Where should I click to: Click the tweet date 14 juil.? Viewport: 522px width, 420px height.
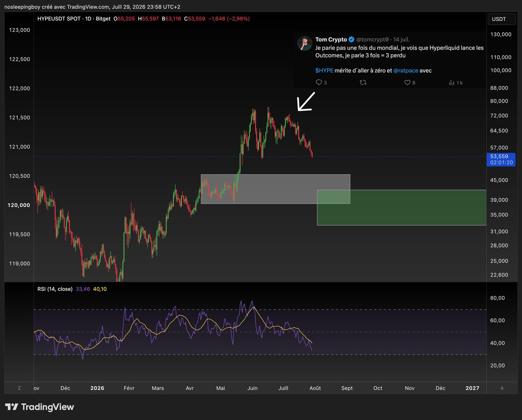click(402, 40)
